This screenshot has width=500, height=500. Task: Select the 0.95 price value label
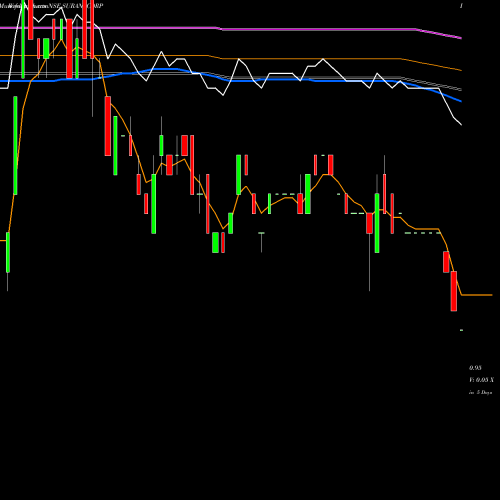pos(475,368)
